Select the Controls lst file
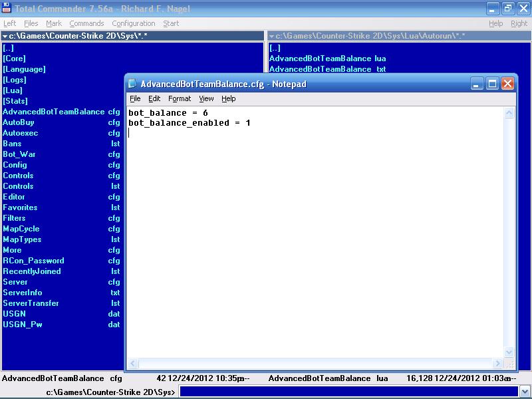The image size is (532, 399). click(x=61, y=186)
